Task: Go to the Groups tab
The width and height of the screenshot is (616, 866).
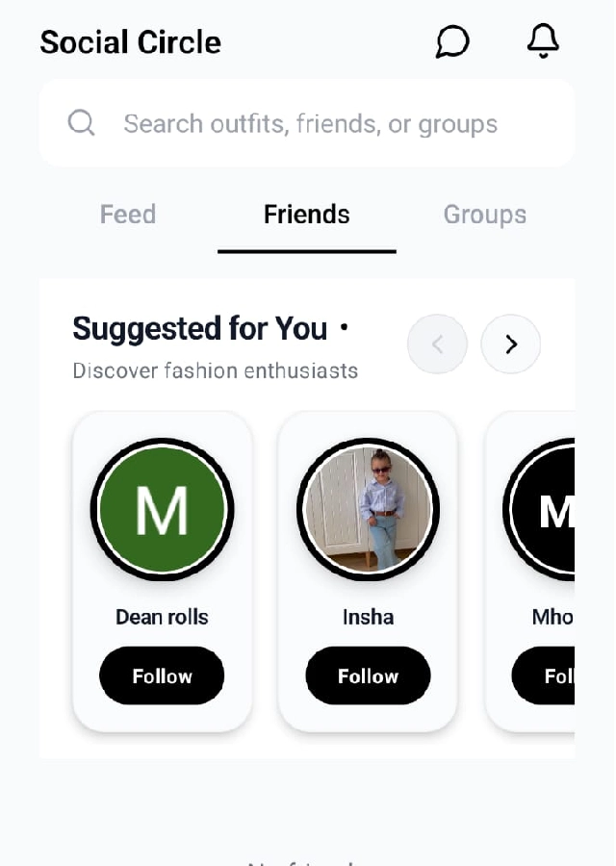Action: pyautogui.click(x=484, y=214)
